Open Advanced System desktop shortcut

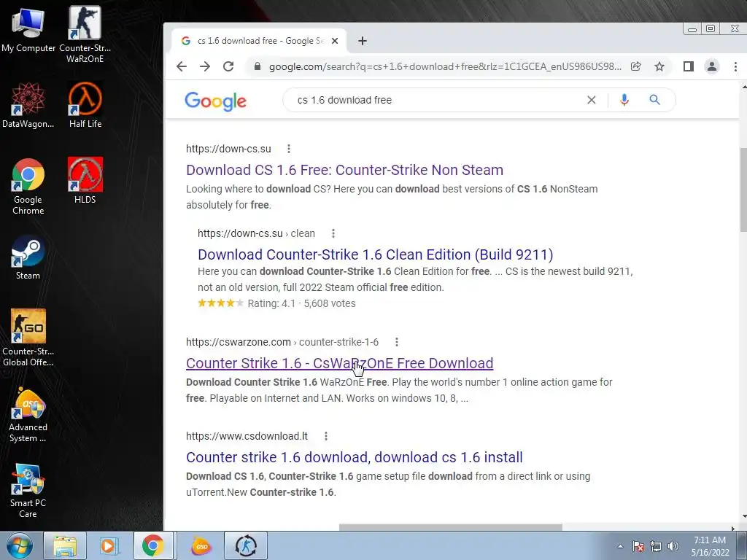pos(28,415)
